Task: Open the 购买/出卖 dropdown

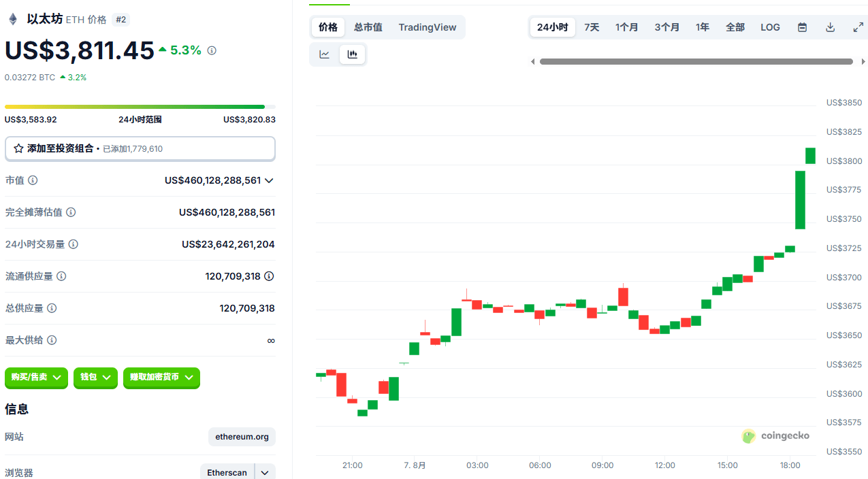Action: (x=37, y=377)
